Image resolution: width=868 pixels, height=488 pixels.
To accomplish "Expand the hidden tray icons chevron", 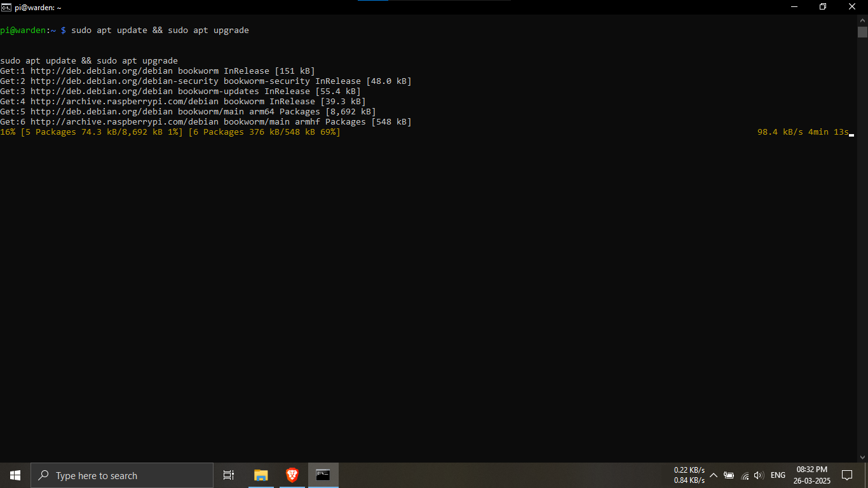I will coord(714,475).
